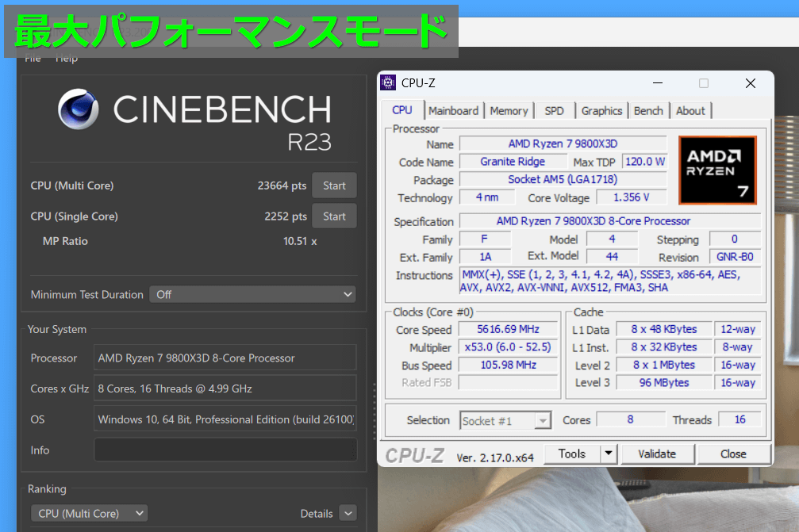Open the Tools dropdown arrow in CPU-Z
Viewport: 799px width, 532px height.
[608, 454]
